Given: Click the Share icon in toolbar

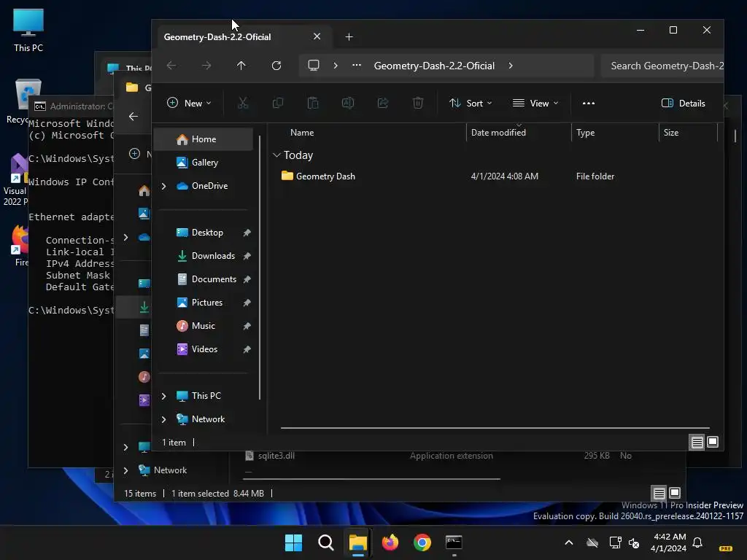Looking at the screenshot, I should pos(383,103).
